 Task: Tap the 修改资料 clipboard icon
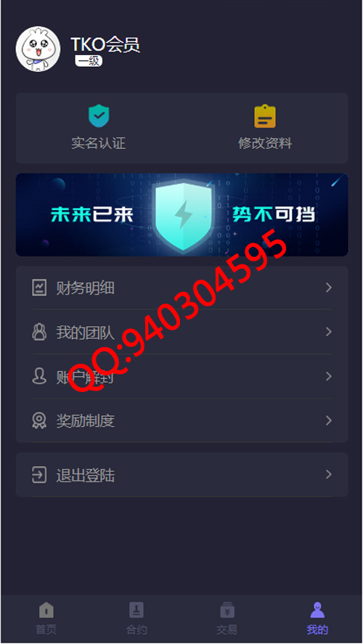[x=265, y=116]
